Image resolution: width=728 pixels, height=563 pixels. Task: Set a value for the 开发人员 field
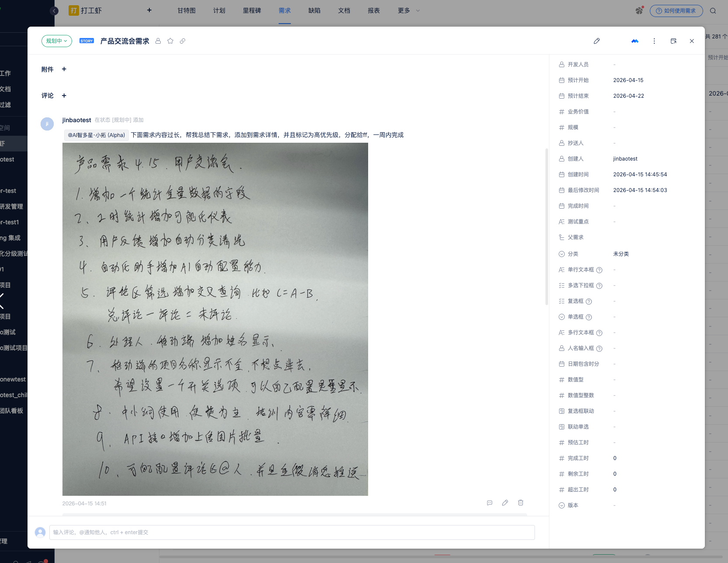coord(614,65)
